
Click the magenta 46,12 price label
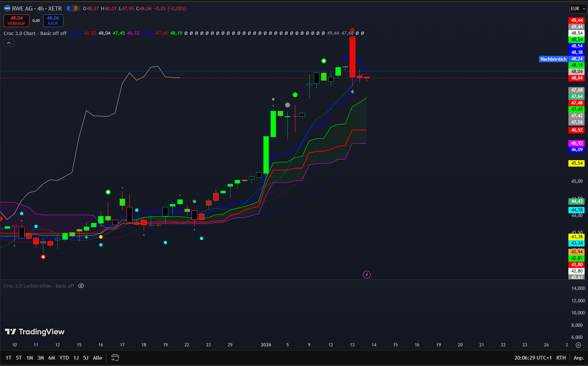tap(576, 143)
